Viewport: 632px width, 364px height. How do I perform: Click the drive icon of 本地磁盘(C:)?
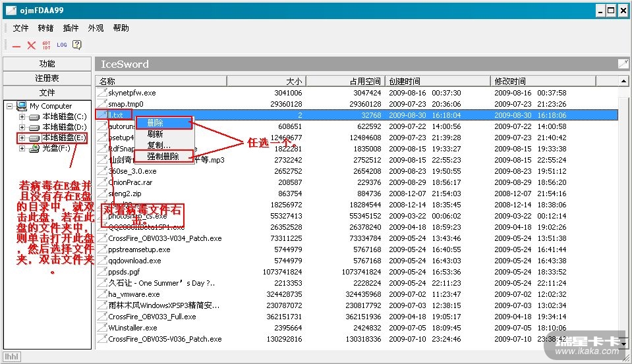click(x=34, y=117)
